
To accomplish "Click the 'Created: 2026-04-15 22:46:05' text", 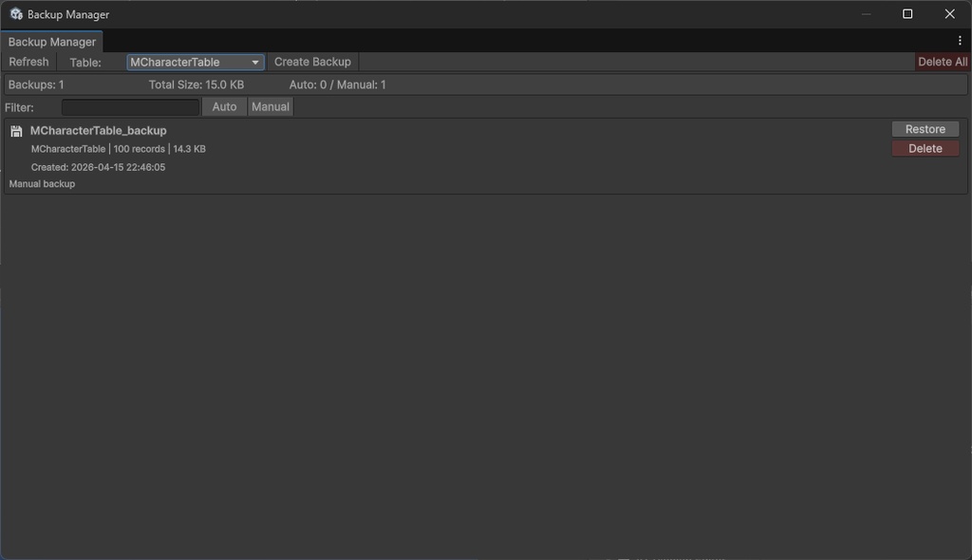I will 98,167.
